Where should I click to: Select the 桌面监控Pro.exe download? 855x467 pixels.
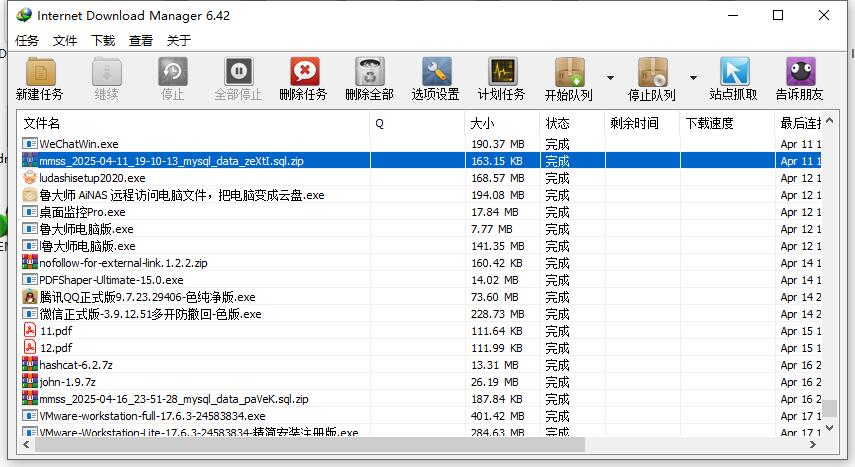tap(421, 211)
